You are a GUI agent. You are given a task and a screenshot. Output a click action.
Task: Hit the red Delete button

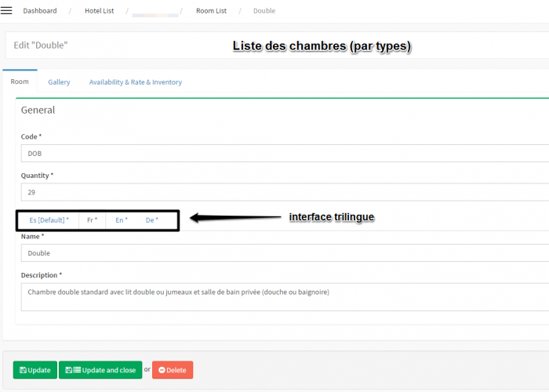click(172, 370)
